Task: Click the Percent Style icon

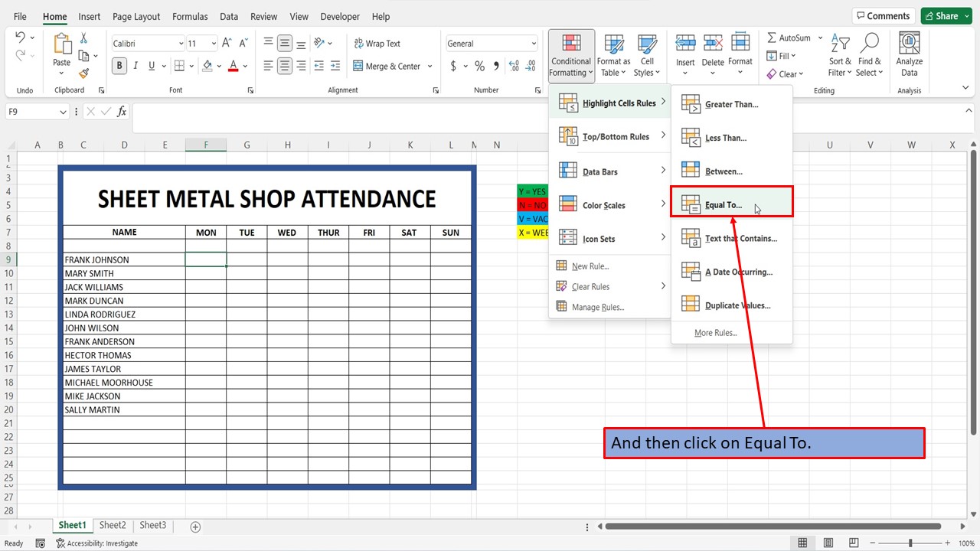Action: 479,67
